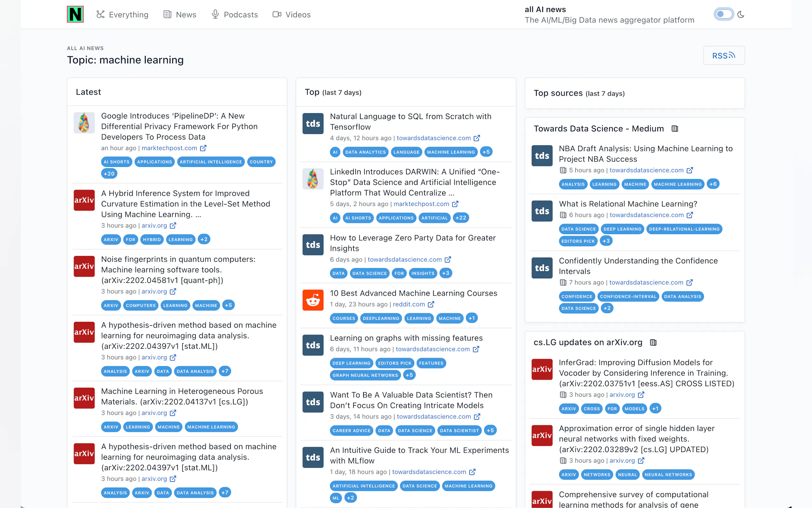Click the moon icon beside the toggle
The height and width of the screenshot is (508, 812).
pyautogui.click(x=741, y=14)
